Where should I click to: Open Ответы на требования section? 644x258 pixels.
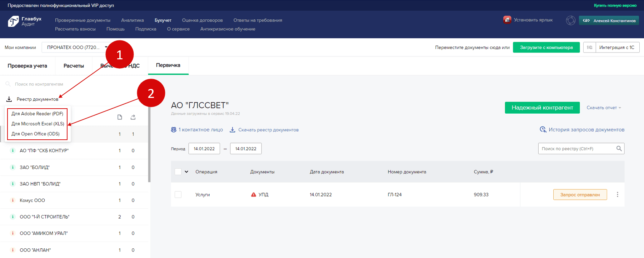(258, 20)
